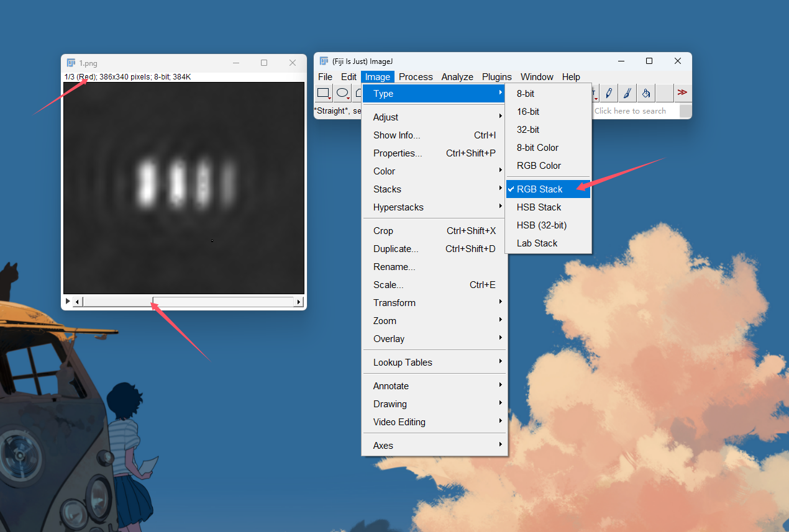Click the Fiji icon in ImageJ title bar

click(x=324, y=61)
